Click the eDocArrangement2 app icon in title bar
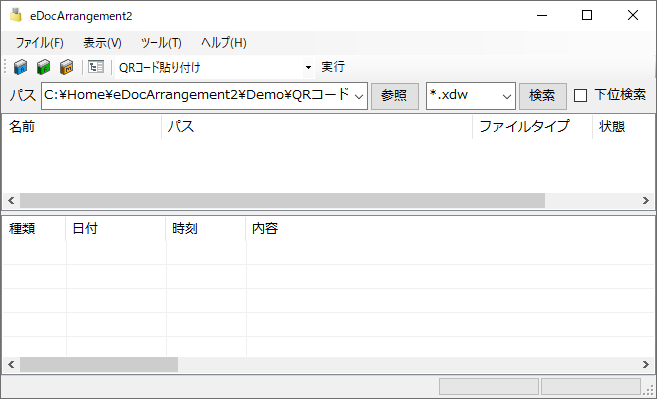 pyautogui.click(x=16, y=16)
